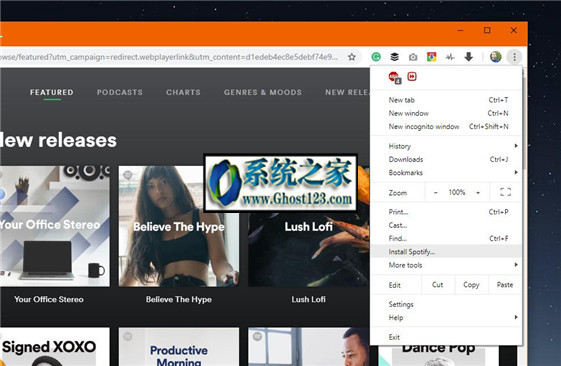Viewport: 561px width, 366px height.
Task: Choose New window menu entry
Action: tap(446, 113)
